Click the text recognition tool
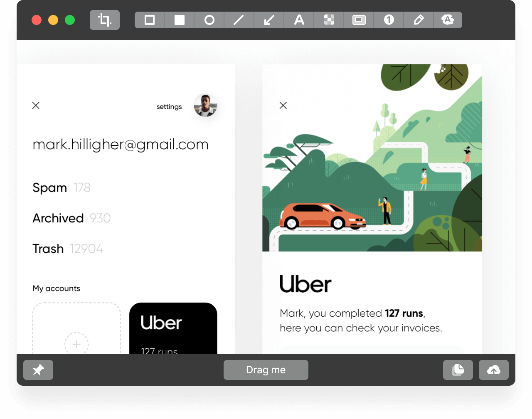Screen dimensions: 532x419 (448, 20)
